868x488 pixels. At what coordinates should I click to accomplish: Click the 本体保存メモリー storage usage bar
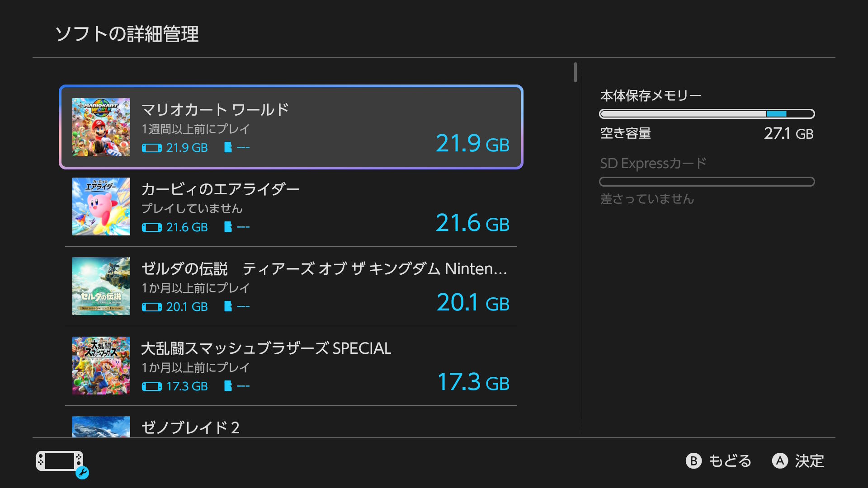[707, 114]
